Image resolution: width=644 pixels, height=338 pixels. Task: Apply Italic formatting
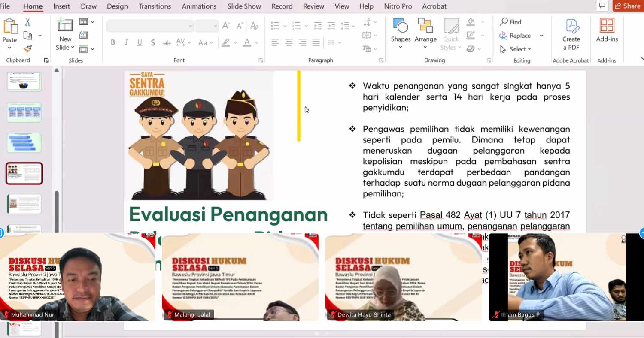tap(126, 42)
